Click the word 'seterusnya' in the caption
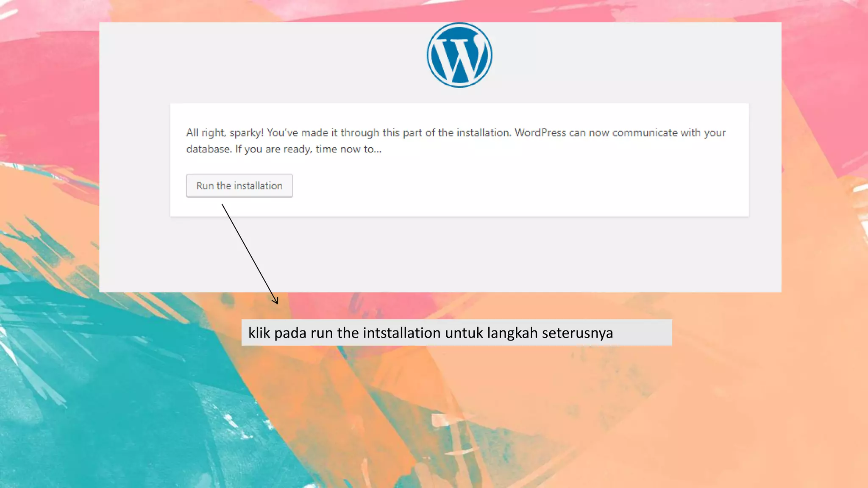The height and width of the screenshot is (488, 868). click(x=577, y=333)
